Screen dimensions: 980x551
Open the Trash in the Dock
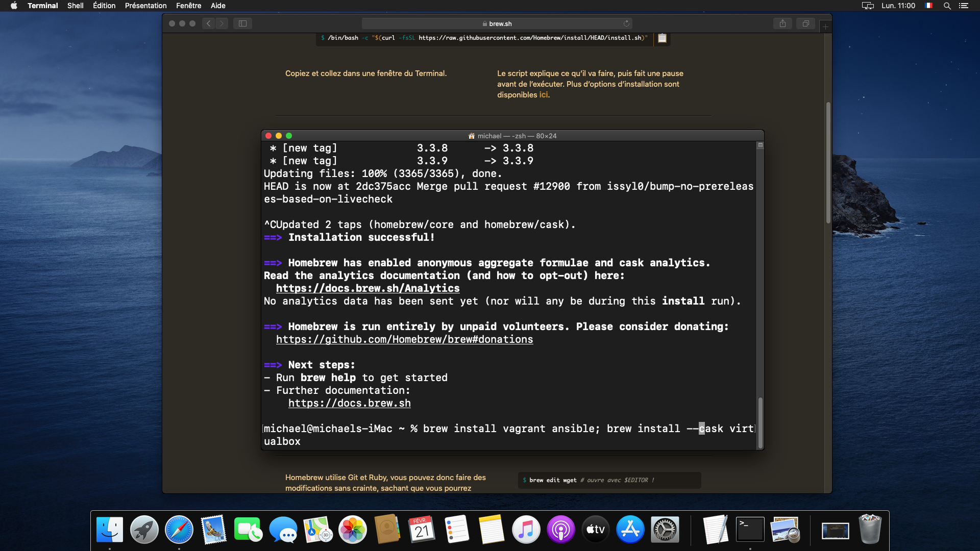point(870,530)
